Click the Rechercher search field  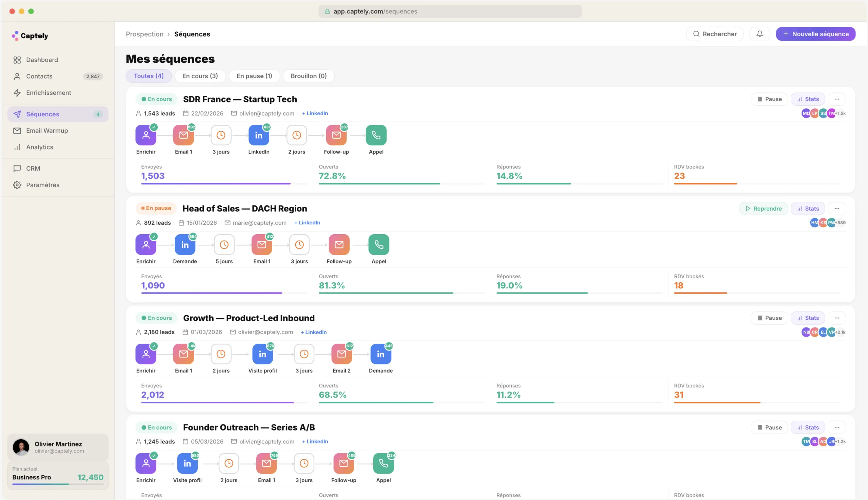click(x=715, y=34)
